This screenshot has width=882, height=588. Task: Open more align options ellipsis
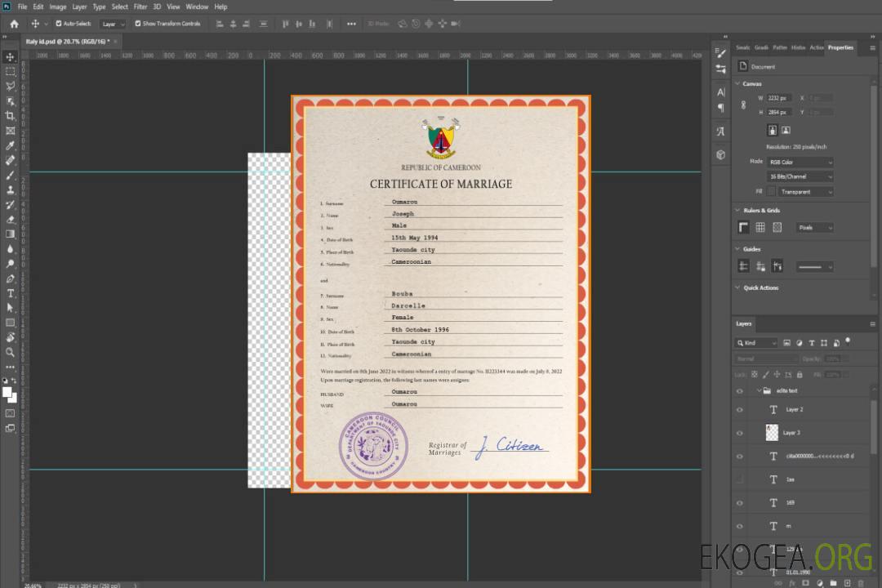point(351,24)
